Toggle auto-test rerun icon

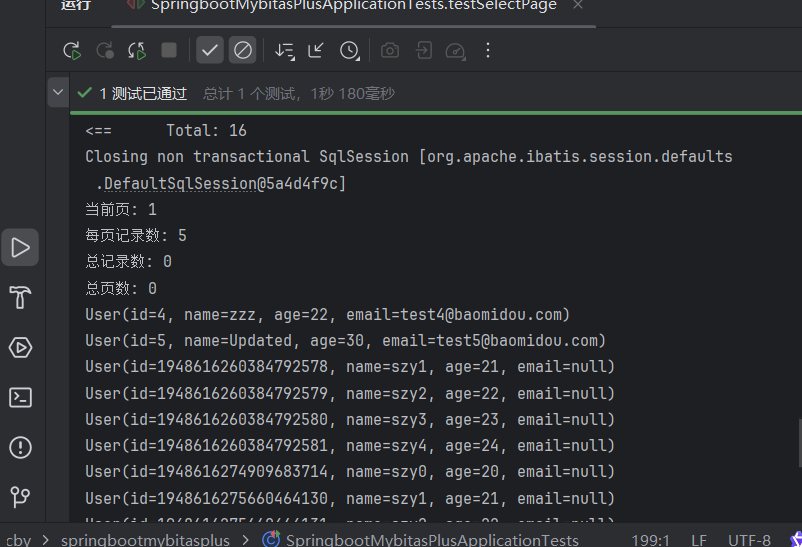pos(137,51)
